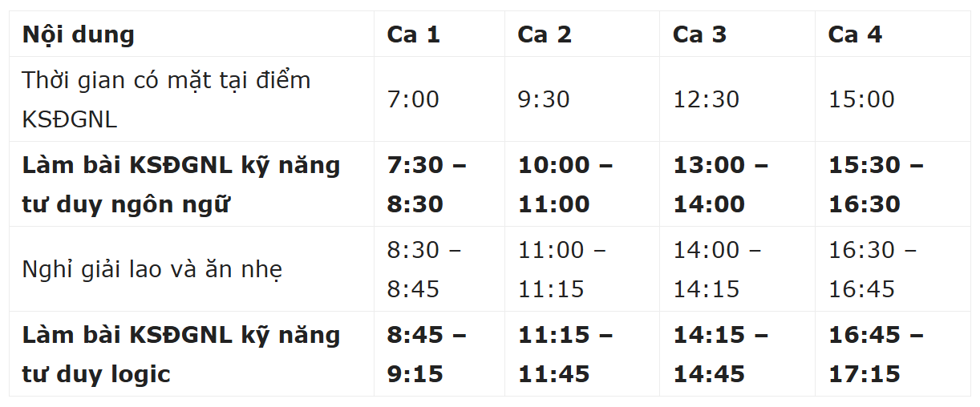Select the "Ca 2" header cell

tap(545, 35)
